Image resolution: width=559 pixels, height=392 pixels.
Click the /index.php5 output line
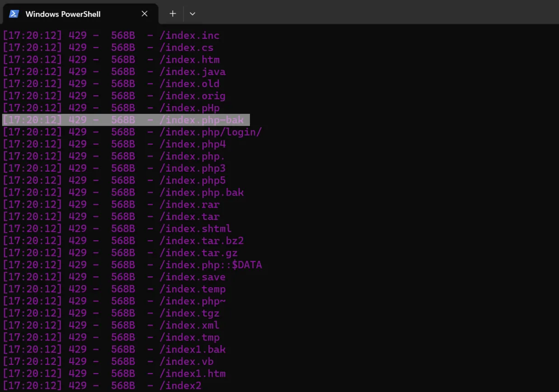114,181
